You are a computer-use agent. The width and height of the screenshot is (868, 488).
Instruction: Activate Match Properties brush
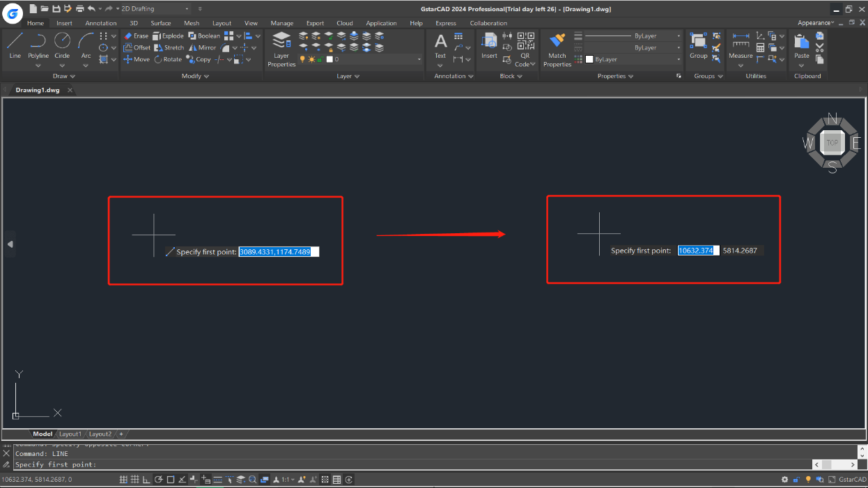(557, 49)
